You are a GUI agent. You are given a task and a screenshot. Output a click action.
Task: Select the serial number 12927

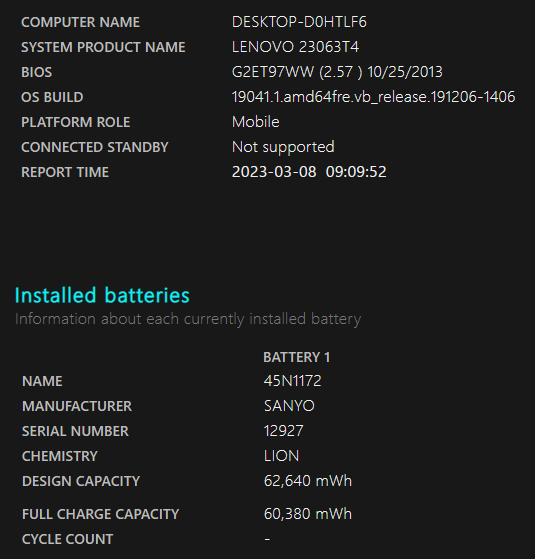pyautogui.click(x=283, y=431)
